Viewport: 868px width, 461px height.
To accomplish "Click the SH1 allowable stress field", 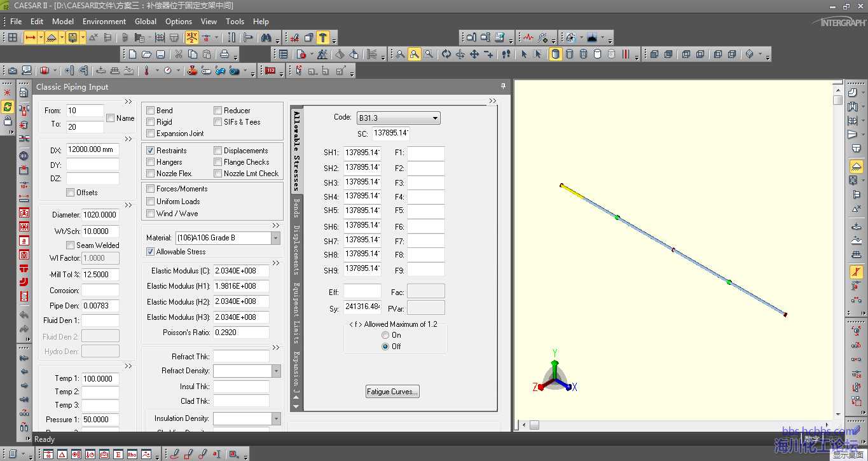I will tap(362, 153).
